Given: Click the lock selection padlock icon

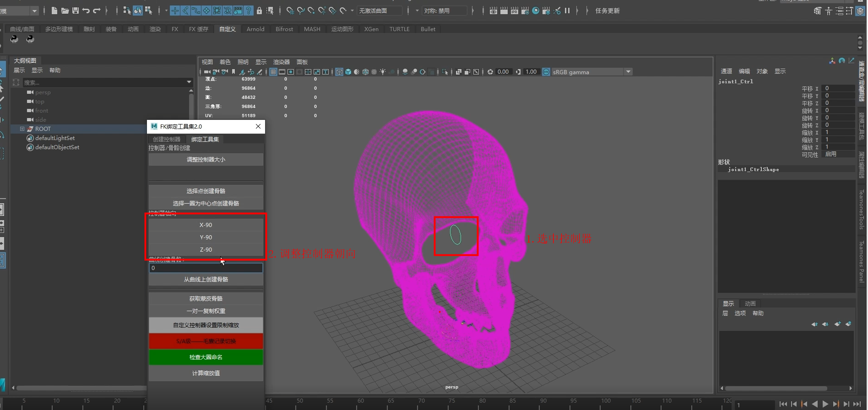Looking at the screenshot, I should [260, 11].
